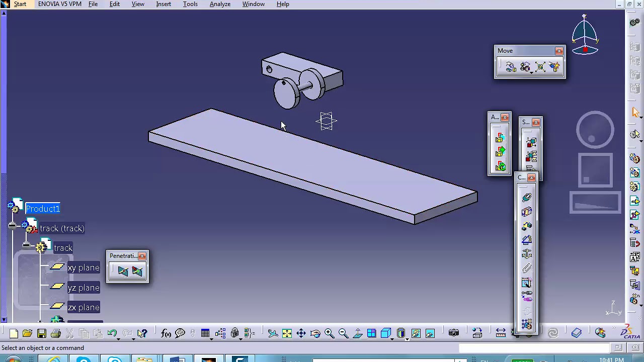644x362 pixels.
Task: Toggle Swap Visible Space view
Action: point(430,333)
